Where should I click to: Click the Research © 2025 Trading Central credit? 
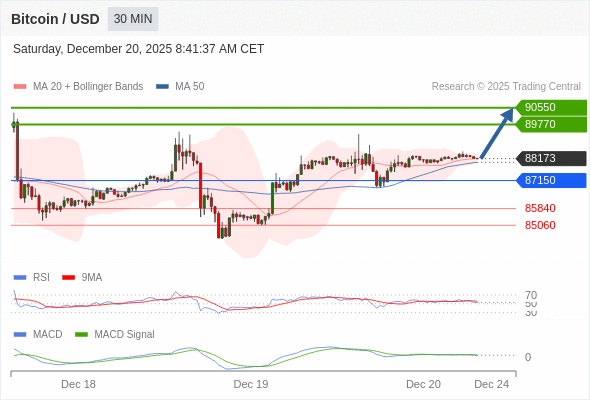click(x=506, y=87)
